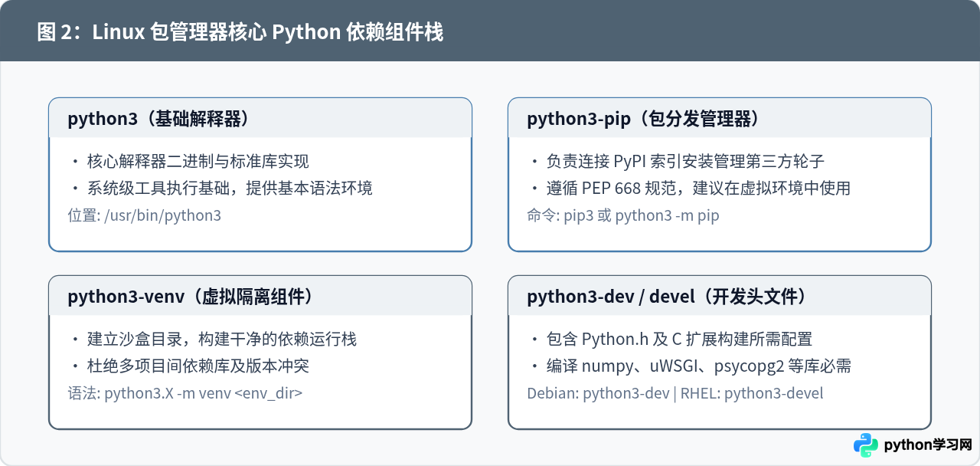Click the Debian: python3-dev | RHEL: python3-devel text

point(675,393)
